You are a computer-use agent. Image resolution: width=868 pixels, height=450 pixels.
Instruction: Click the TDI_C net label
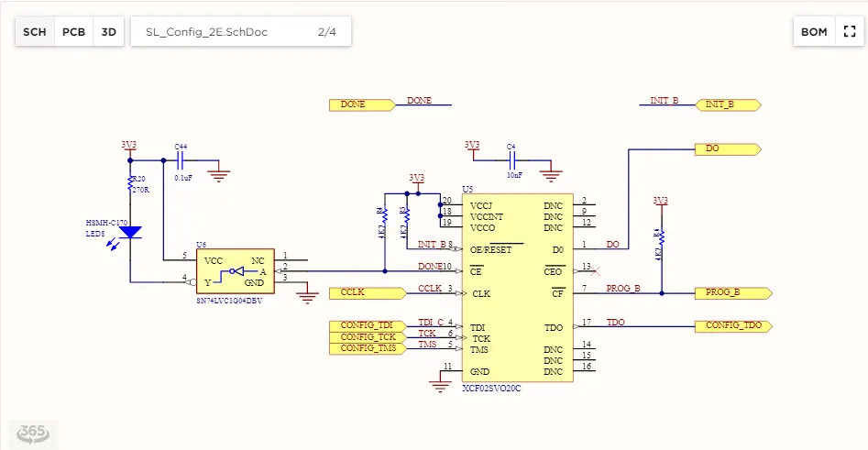click(x=431, y=322)
